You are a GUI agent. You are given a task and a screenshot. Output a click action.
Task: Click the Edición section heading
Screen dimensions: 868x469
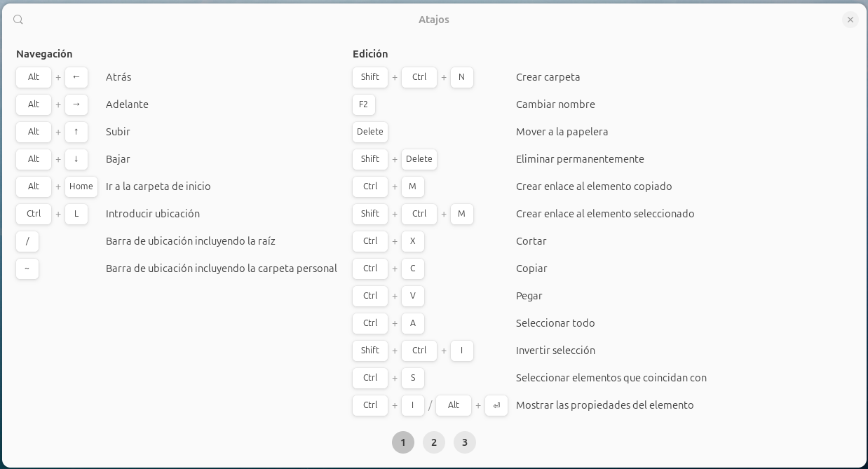pos(370,54)
